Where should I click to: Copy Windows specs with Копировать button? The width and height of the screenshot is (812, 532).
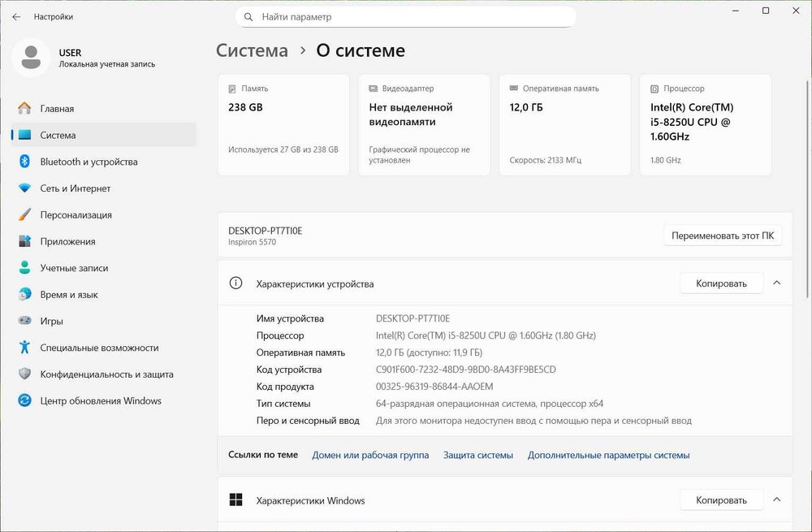[x=721, y=500]
